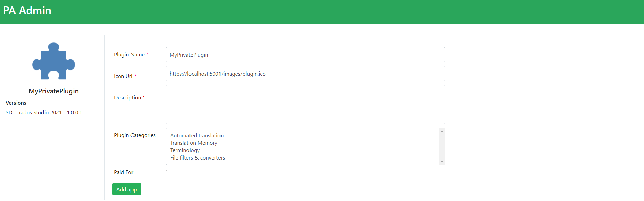This screenshot has width=644, height=201.
Task: Click the Plugin Categories label
Action: 135,135
